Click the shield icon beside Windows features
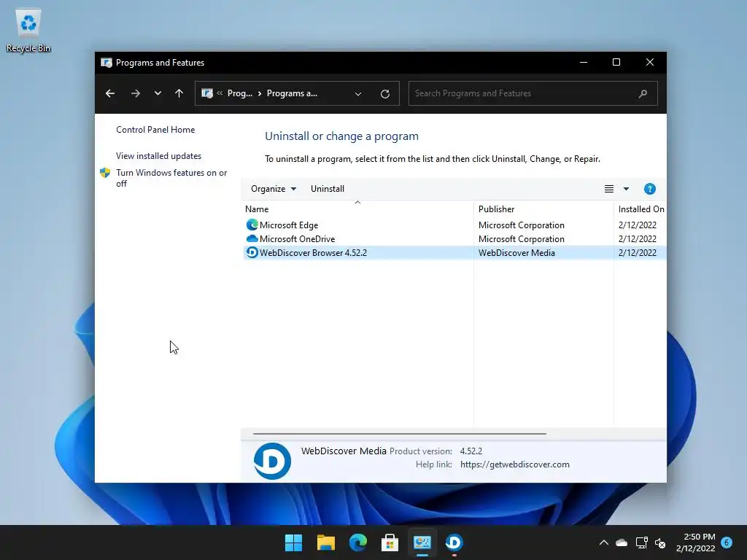 click(105, 173)
